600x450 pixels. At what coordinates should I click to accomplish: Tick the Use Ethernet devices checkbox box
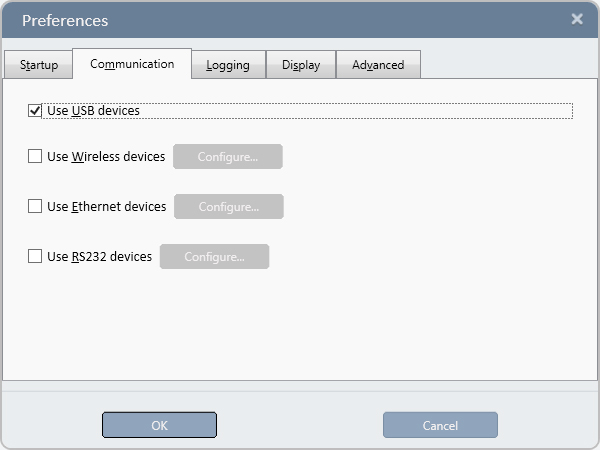pyautogui.click(x=35, y=206)
